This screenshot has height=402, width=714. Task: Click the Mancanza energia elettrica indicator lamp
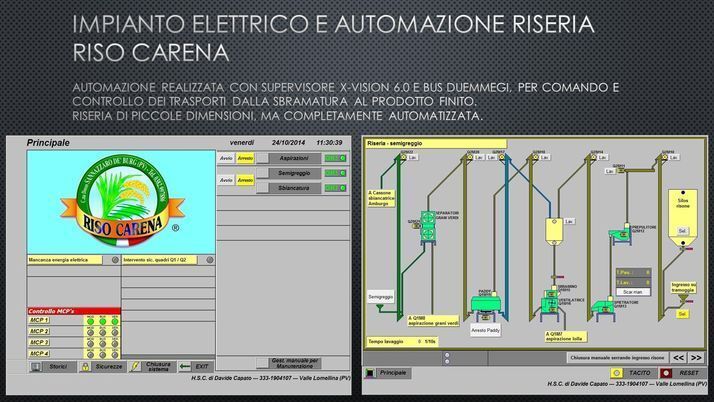pos(115,260)
